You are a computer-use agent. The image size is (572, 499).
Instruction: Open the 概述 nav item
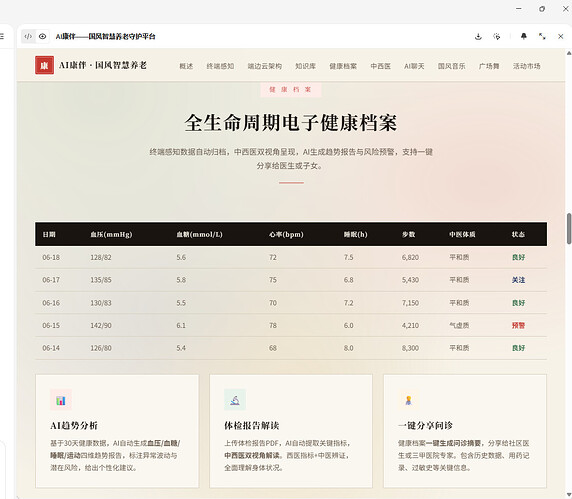click(186, 66)
